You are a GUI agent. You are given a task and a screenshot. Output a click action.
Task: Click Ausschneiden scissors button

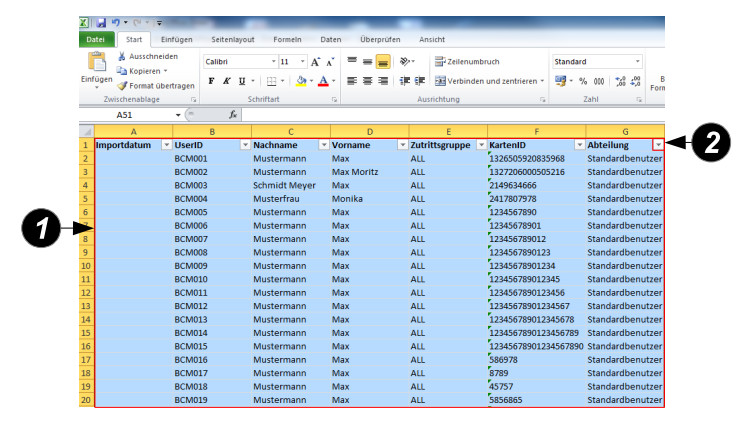148,56
